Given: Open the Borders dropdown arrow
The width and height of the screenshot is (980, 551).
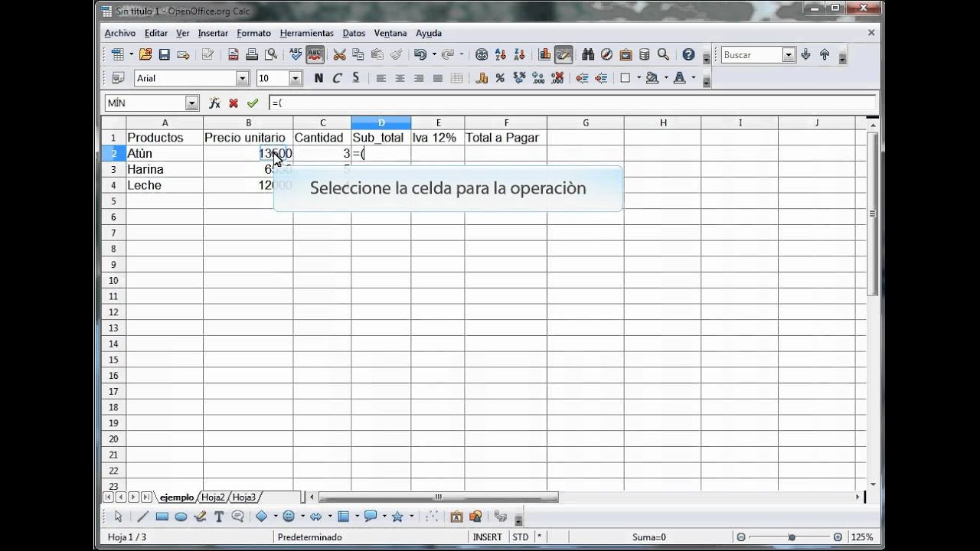Looking at the screenshot, I should pos(639,78).
